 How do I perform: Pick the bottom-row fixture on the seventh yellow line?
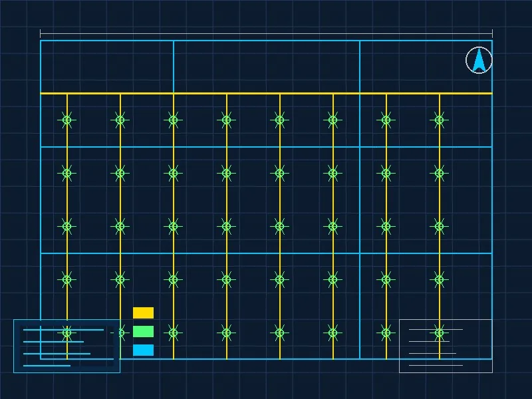[386, 333]
